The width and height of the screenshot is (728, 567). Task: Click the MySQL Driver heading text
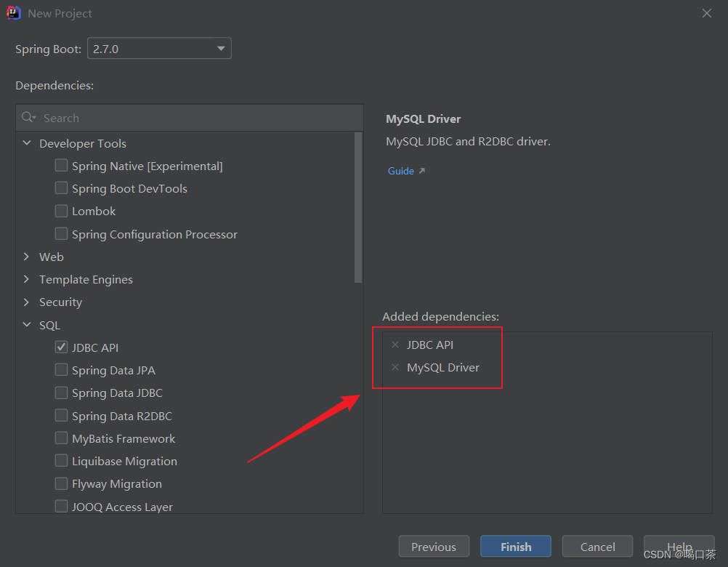[423, 119]
